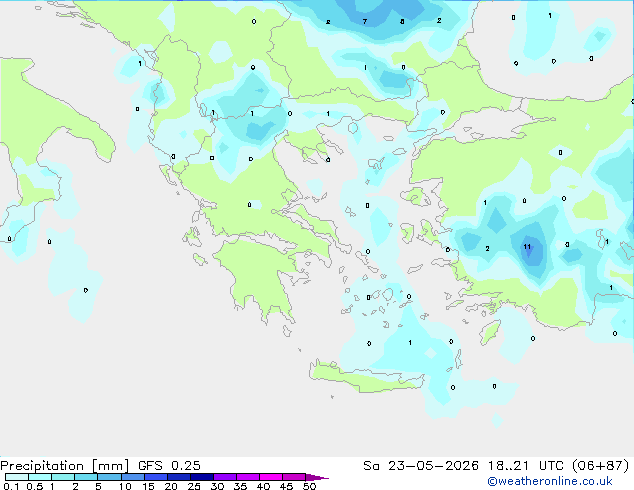Click the 'Sa 23-05-2026' date text
634x490 pixels.
[x=421, y=466]
